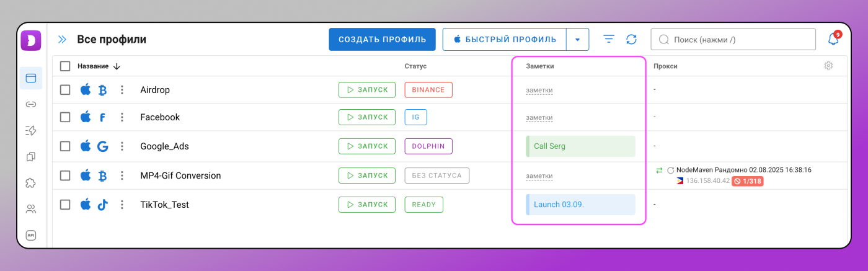868x271 pixels.
Task: Click the СОЗДАТЬ ПРОФИЛЬ button
Action: click(x=382, y=40)
